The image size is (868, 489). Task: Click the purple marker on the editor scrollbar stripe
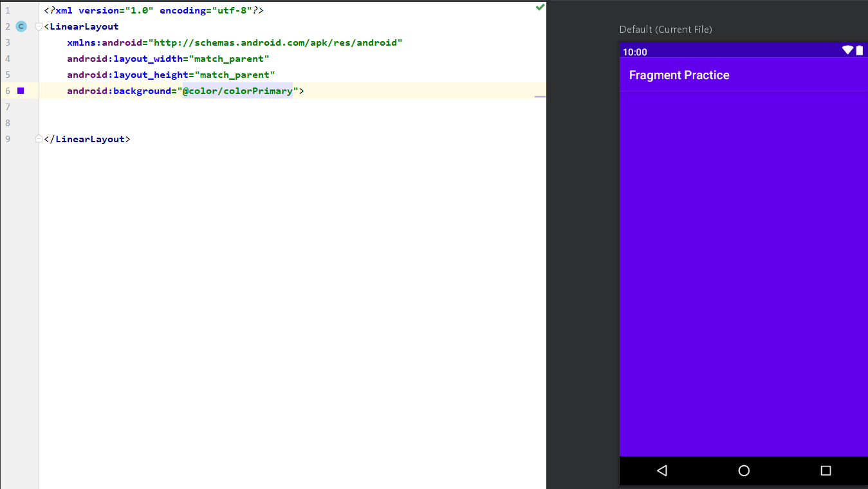540,97
